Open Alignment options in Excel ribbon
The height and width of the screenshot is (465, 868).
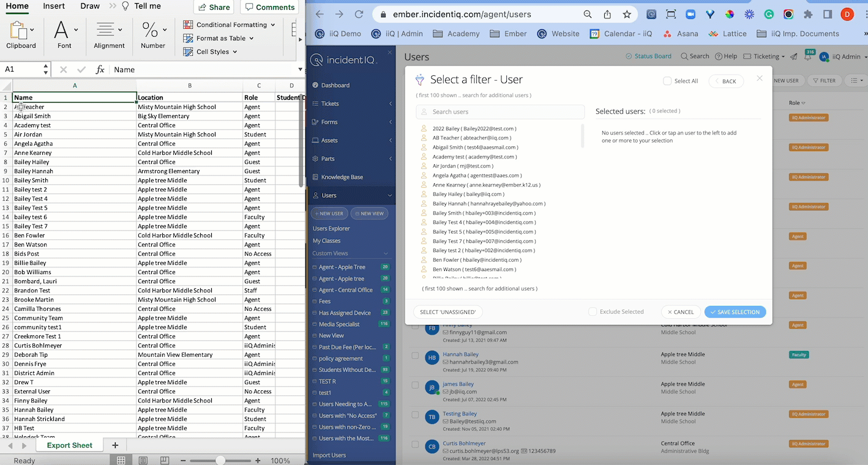tap(109, 35)
